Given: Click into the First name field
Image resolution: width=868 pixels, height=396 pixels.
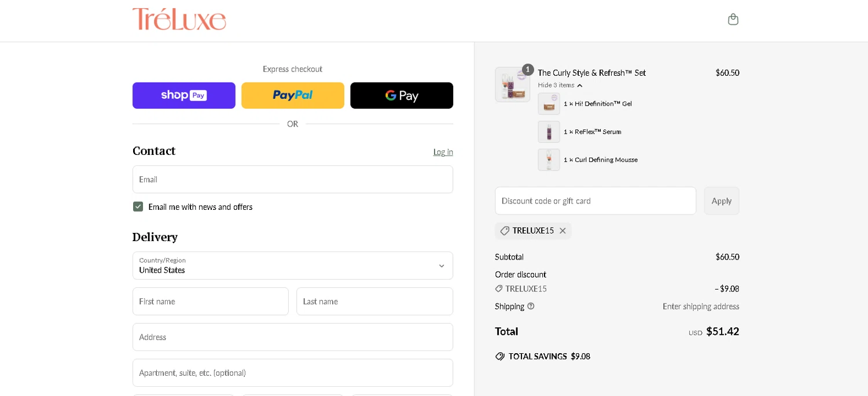Looking at the screenshot, I should [210, 301].
